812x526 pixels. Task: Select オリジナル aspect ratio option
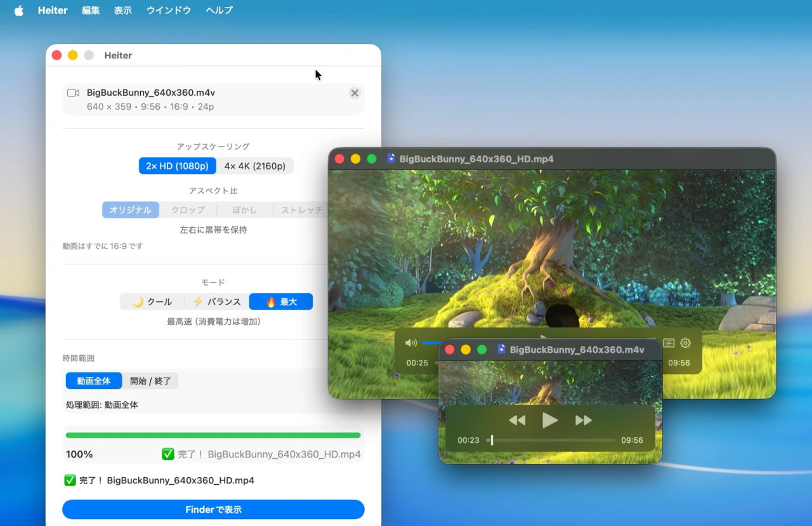point(131,210)
